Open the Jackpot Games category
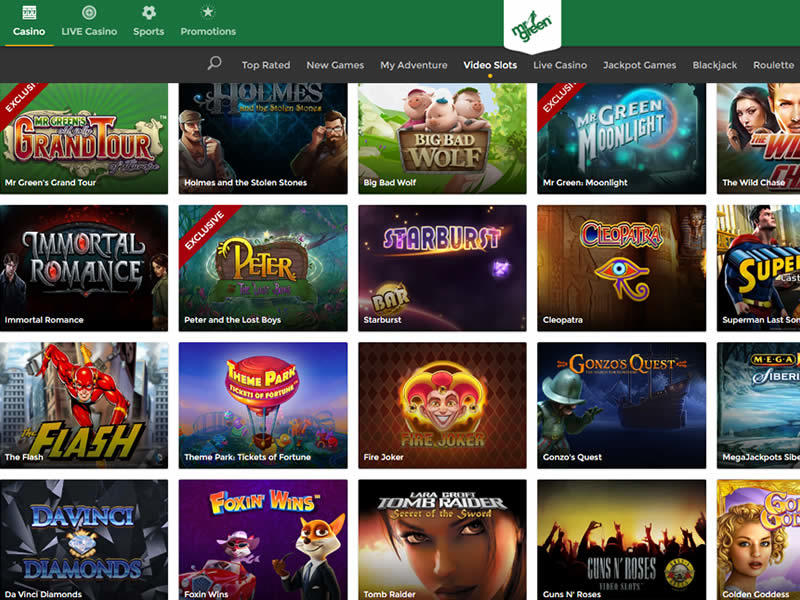800x600 pixels. click(639, 65)
